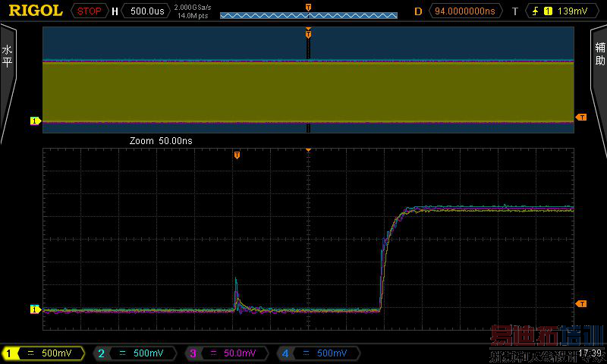Select channel 4 blue 500mV label
The height and width of the screenshot is (364, 607).
coord(316,353)
